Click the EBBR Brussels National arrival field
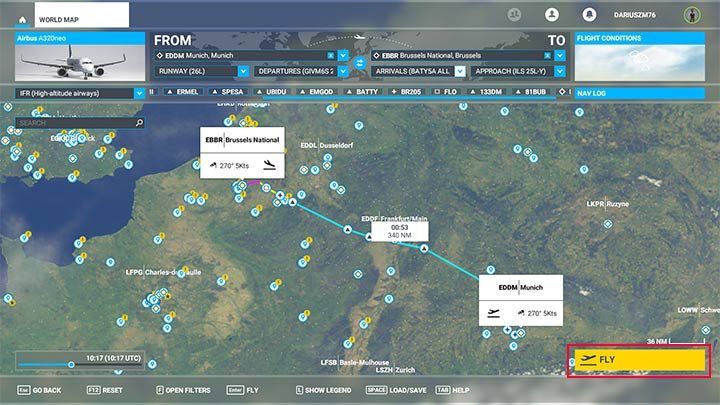 [462, 56]
